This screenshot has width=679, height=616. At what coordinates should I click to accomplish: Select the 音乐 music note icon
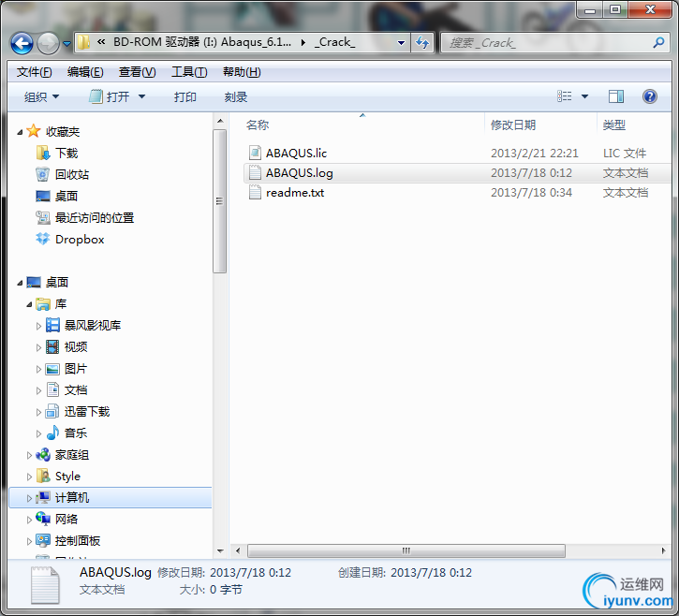tap(52, 433)
